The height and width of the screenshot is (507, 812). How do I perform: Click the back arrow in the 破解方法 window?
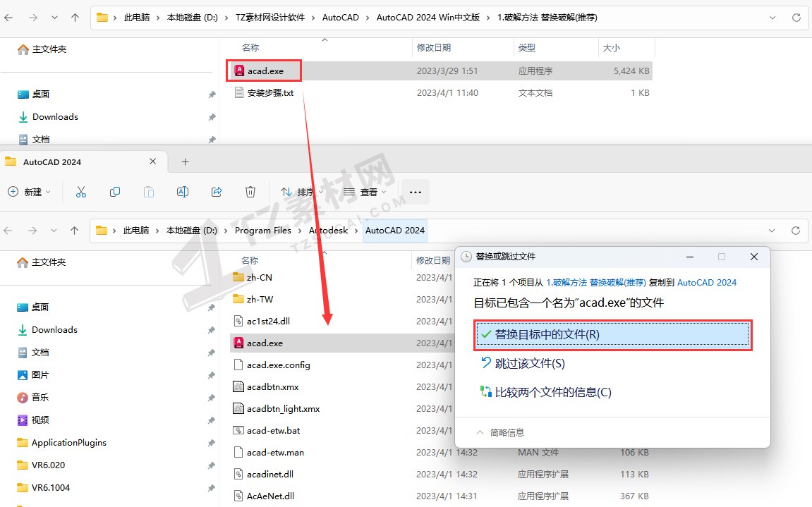[8, 18]
